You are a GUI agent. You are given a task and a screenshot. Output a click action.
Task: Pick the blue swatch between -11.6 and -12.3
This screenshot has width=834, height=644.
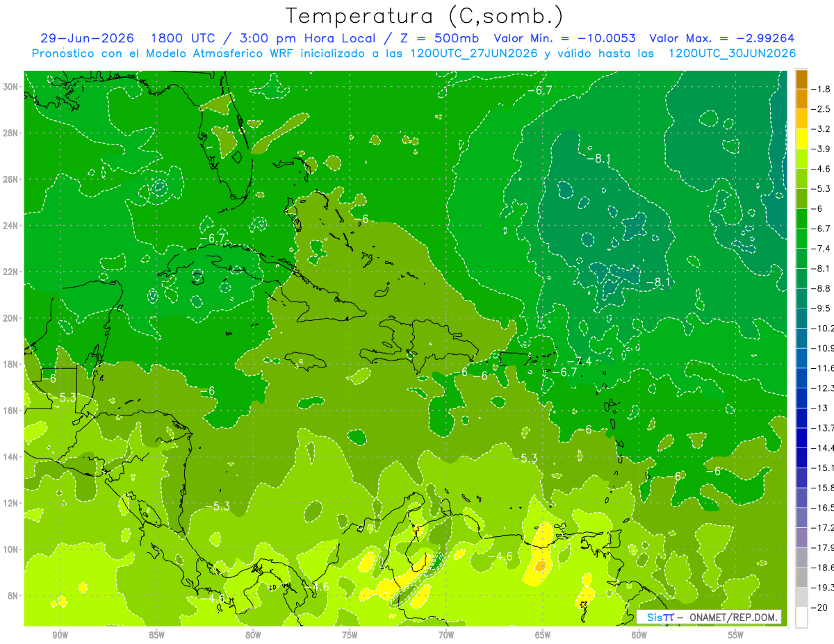(801, 378)
